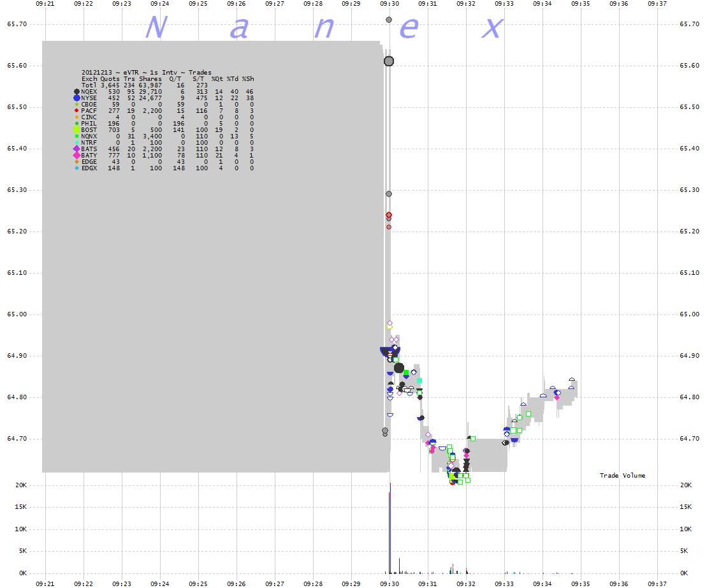Click the 'Trade Volume' label

[622, 475]
